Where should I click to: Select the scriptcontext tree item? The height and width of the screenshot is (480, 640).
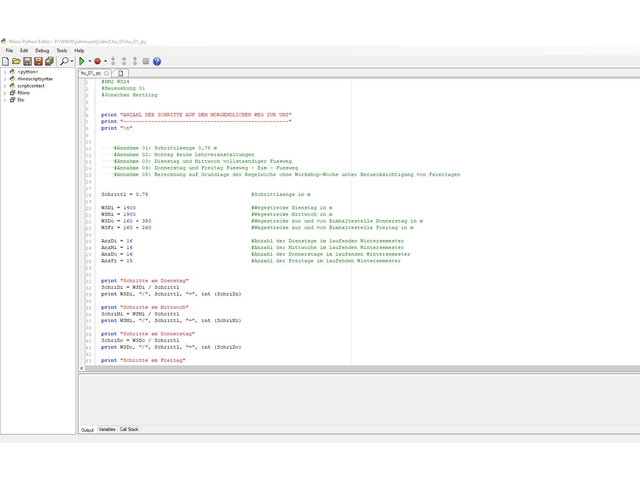[x=31, y=86]
